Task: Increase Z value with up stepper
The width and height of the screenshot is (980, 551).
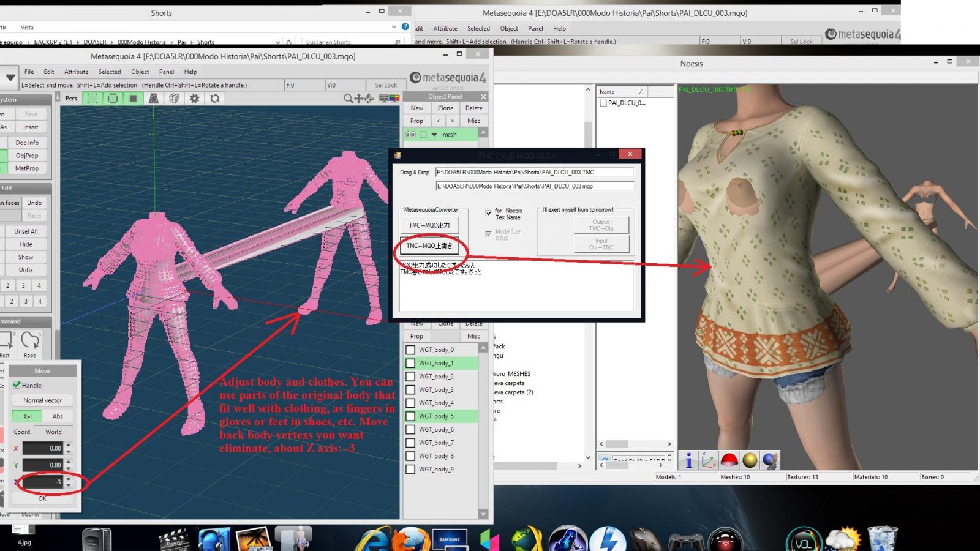Action: (69, 479)
